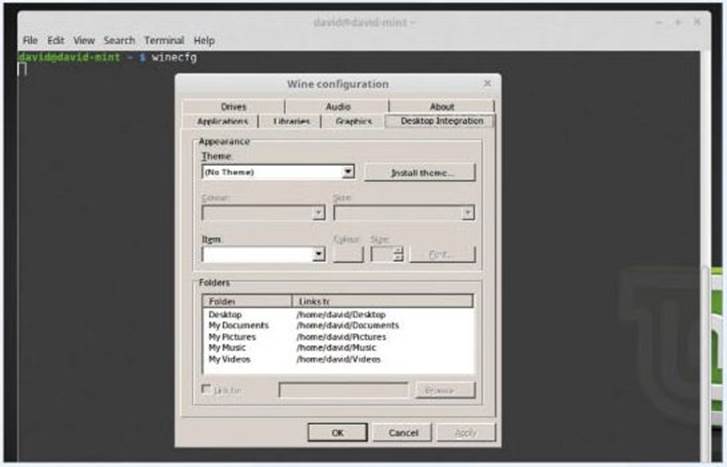Click the /home/david/Documents path

click(348, 326)
